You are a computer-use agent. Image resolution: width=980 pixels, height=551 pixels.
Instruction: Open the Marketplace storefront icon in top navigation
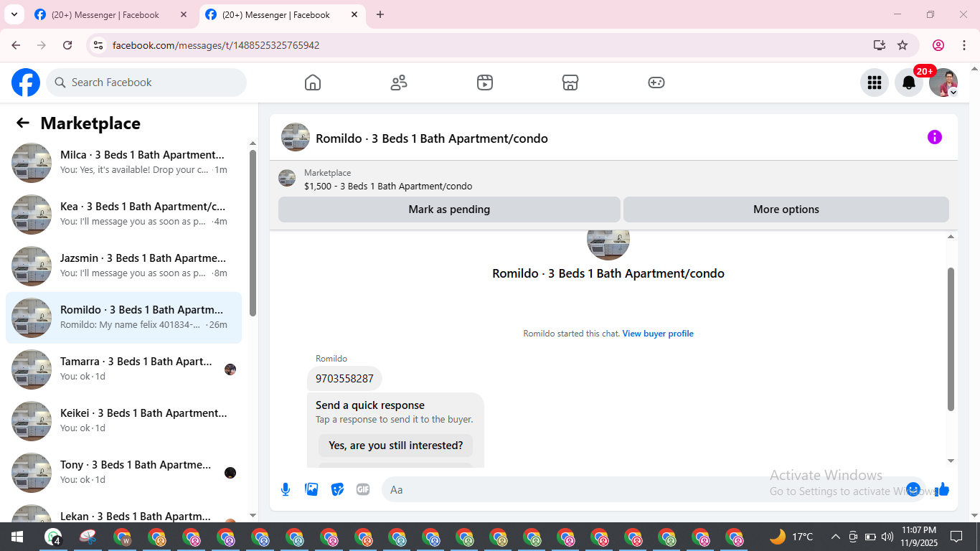pyautogui.click(x=570, y=83)
